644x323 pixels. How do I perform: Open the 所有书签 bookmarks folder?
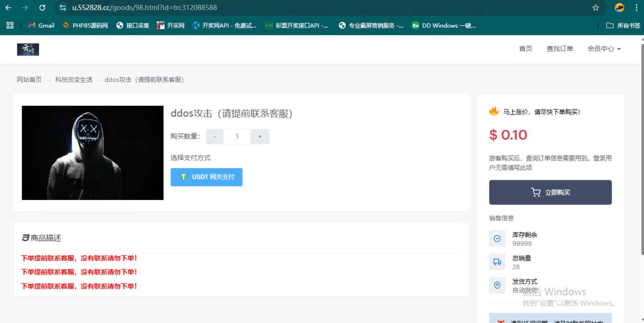(623, 25)
